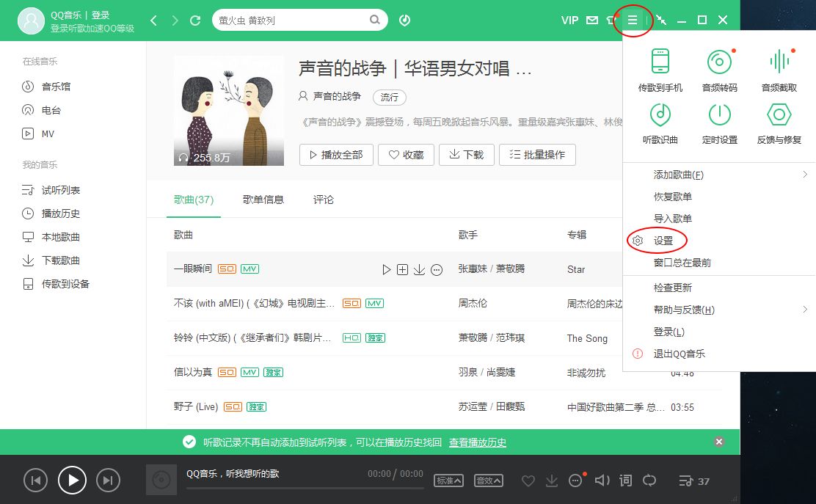Screen dimensions: 816x504
Task: Open more actions in the player bar
Action: [575, 481]
